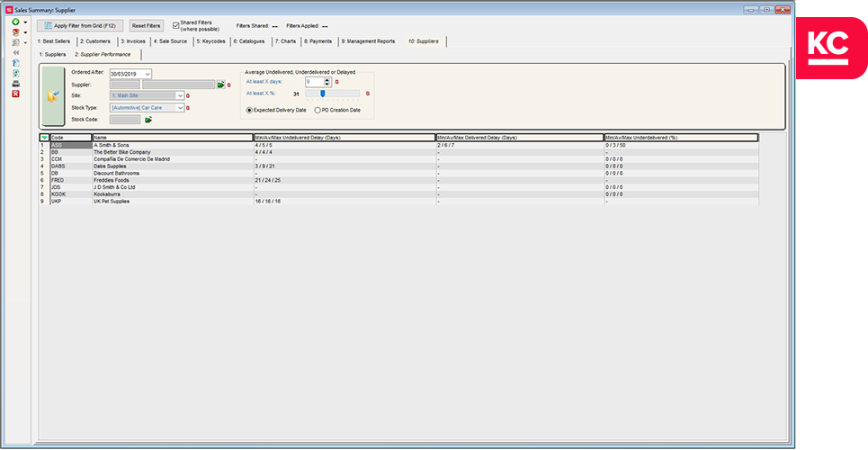
Task: Click the KC icon in the title bar
Action: click(9, 9)
